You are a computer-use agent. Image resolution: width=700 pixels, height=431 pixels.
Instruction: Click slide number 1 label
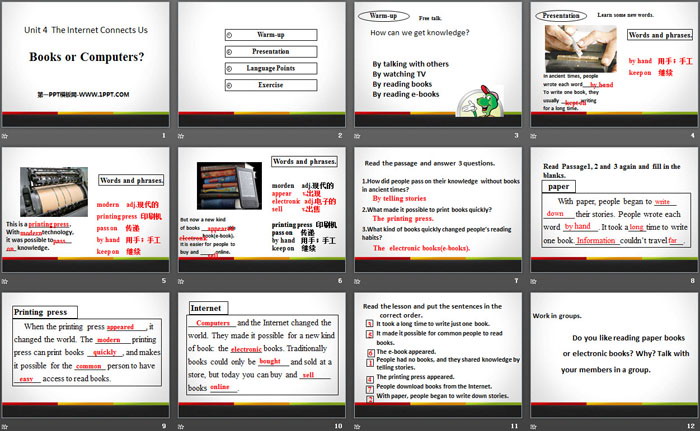pos(164,135)
